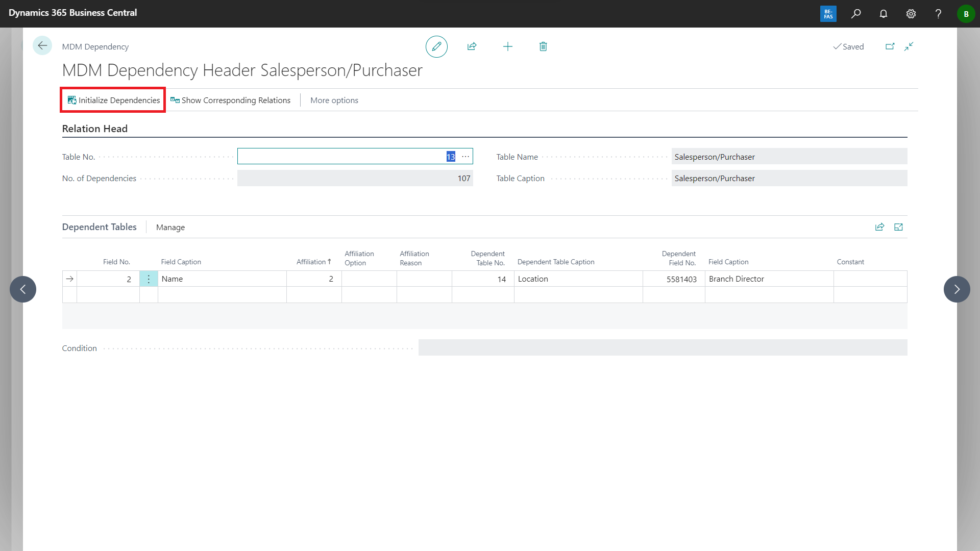Toggle edit mode with pencil icon
The image size is (980, 551).
tap(436, 46)
